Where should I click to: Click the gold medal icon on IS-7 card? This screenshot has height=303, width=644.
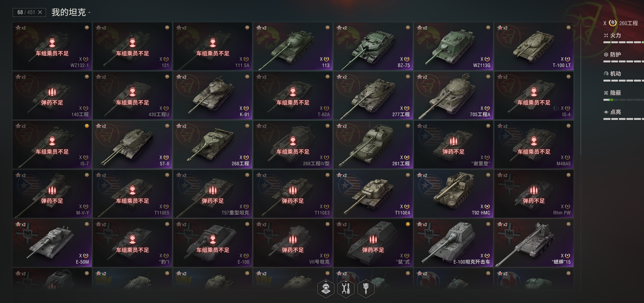(87, 126)
